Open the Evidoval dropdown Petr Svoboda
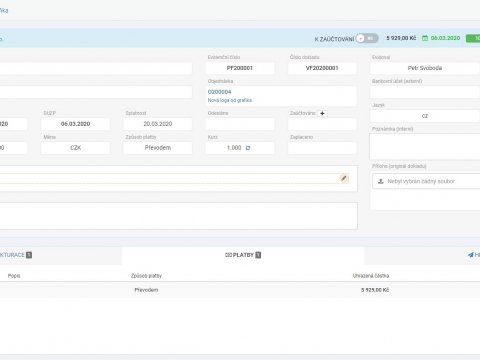 (x=425, y=68)
